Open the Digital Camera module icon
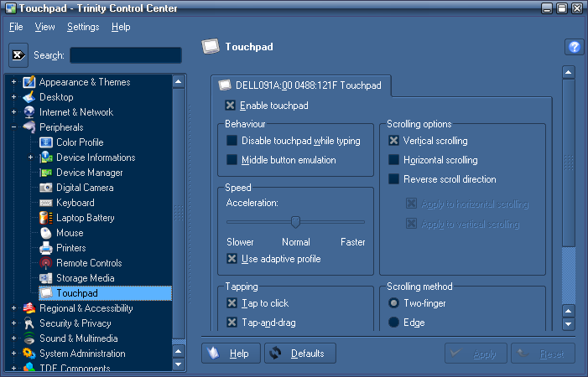This screenshot has width=588, height=377. coord(46,188)
